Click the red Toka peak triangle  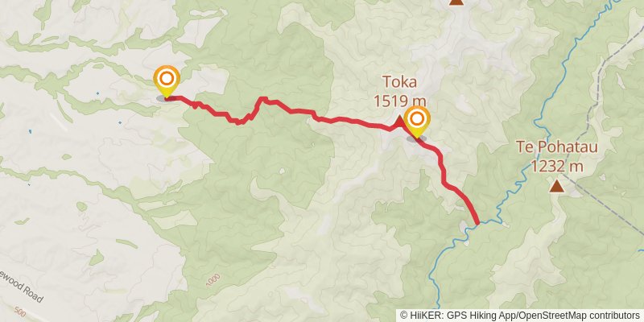[x=398, y=122]
